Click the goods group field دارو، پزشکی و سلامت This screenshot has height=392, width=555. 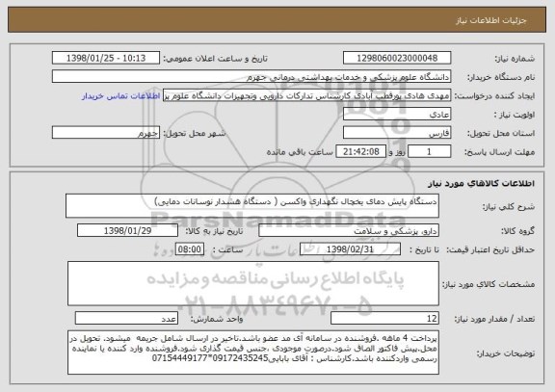349,230
